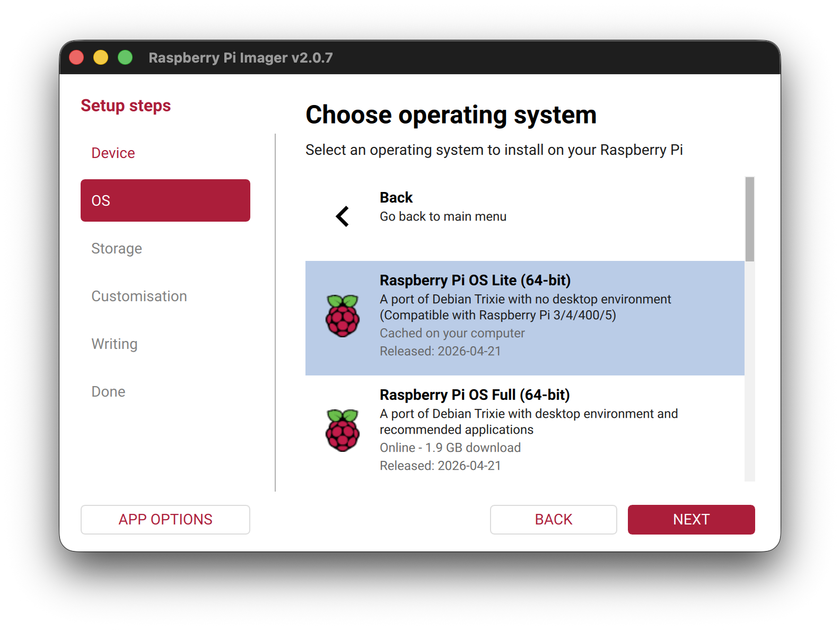Image resolution: width=840 pixels, height=630 pixels.
Task: Open the Device setup step
Action: click(x=165, y=153)
